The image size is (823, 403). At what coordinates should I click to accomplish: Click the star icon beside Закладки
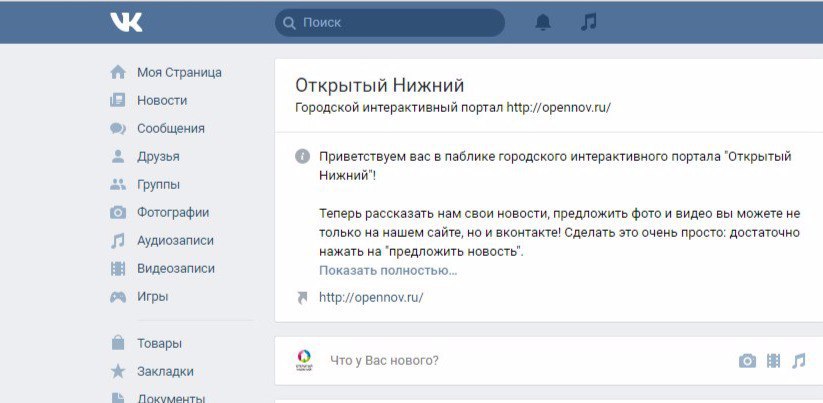tap(118, 372)
